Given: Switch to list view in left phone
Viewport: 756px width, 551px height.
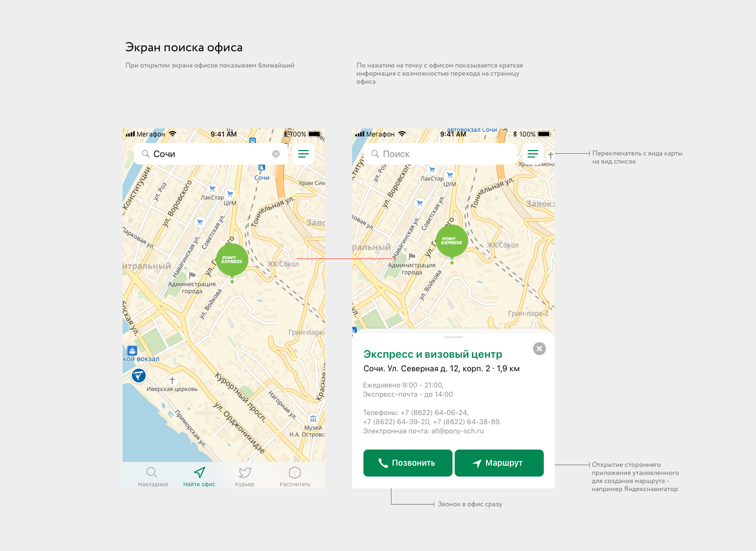Looking at the screenshot, I should [x=303, y=154].
